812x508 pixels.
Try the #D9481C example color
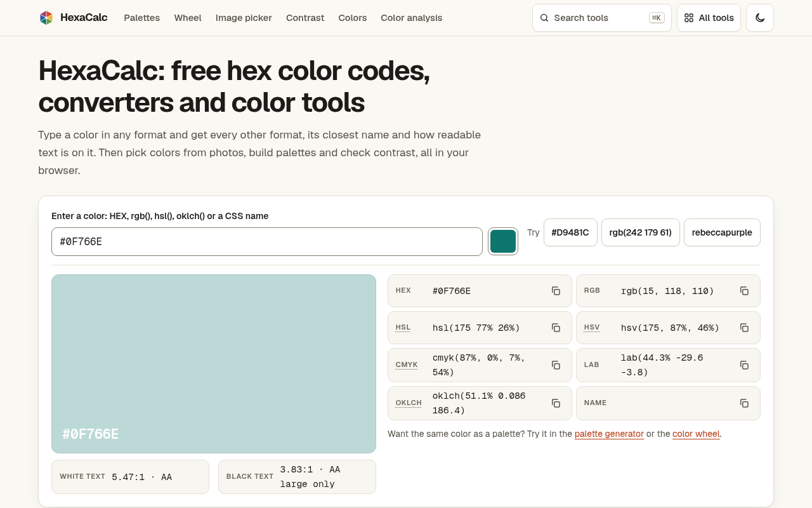click(570, 232)
